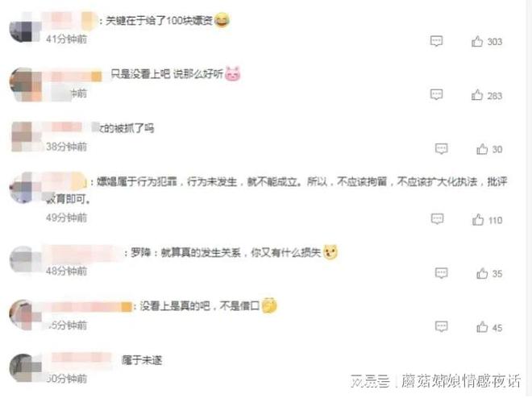Click the 49分钟前 timestamp
The width and height of the screenshot is (532, 398).
pos(66,218)
